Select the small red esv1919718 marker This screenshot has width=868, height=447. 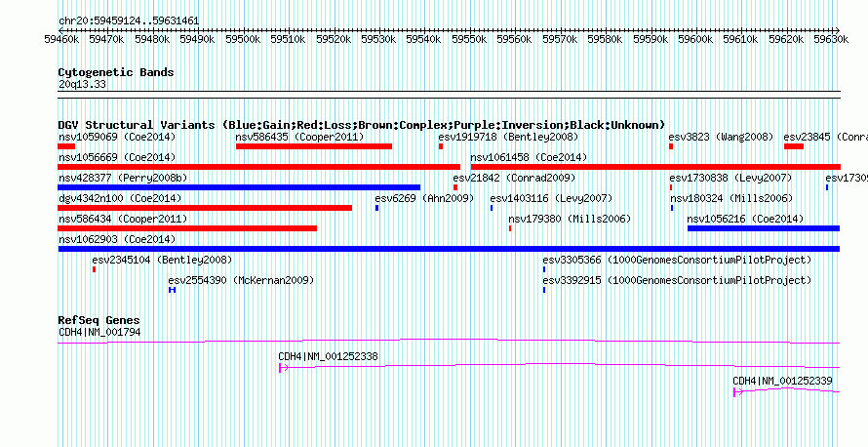(441, 146)
